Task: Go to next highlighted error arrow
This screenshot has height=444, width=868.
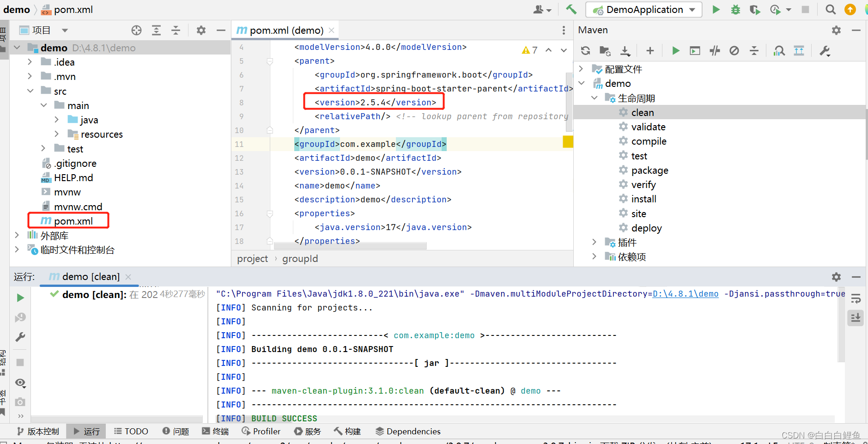Action: click(x=564, y=50)
